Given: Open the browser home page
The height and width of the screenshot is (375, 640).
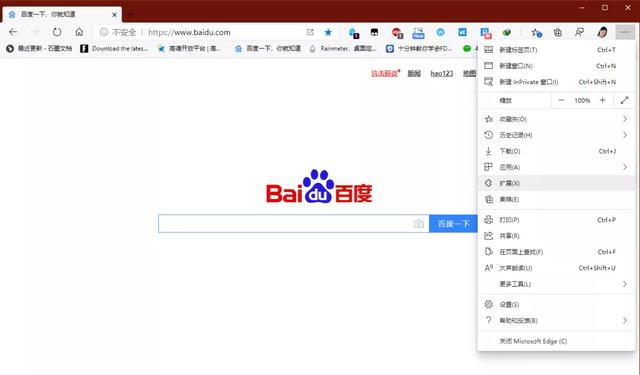Looking at the screenshot, I should pyautogui.click(x=79, y=32).
